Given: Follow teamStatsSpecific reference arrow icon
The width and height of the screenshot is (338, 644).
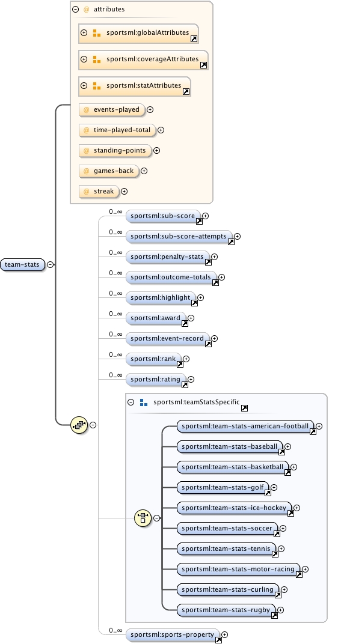Looking at the screenshot, I should [x=244, y=409].
